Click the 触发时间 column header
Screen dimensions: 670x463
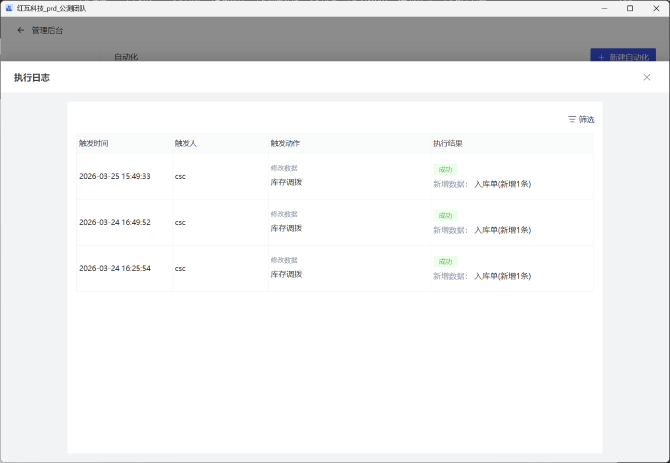(94, 144)
